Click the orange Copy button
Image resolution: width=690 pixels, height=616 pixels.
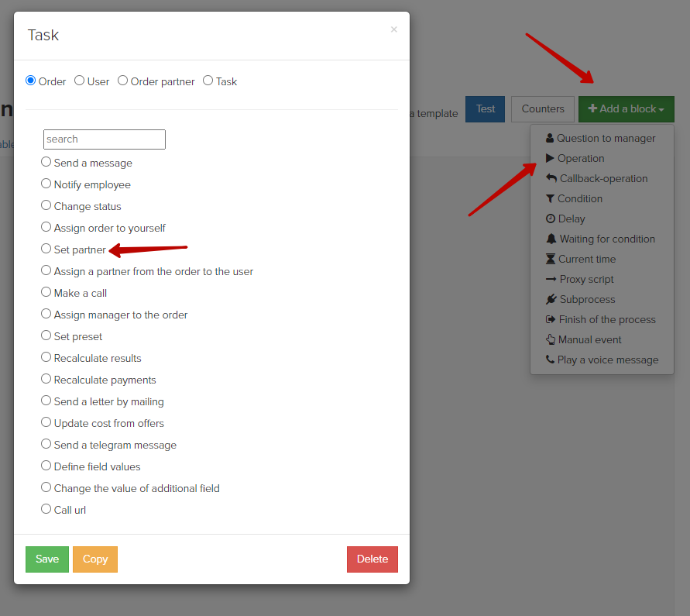(95, 559)
